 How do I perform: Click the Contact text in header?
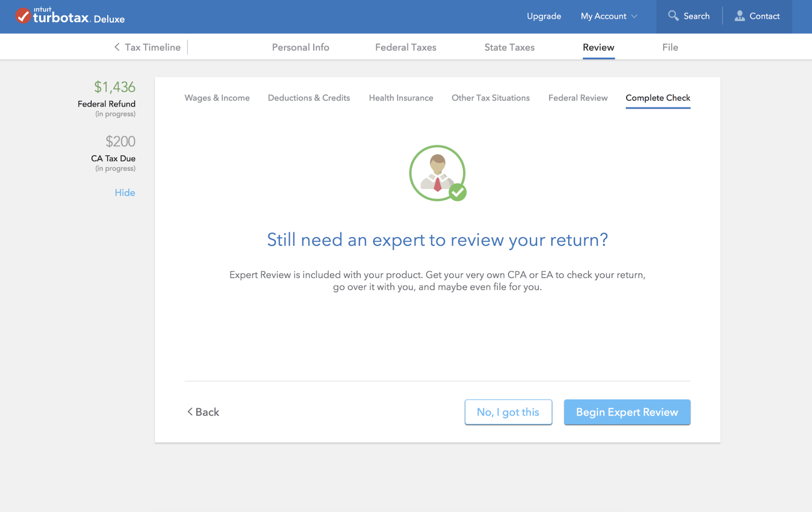765,16
